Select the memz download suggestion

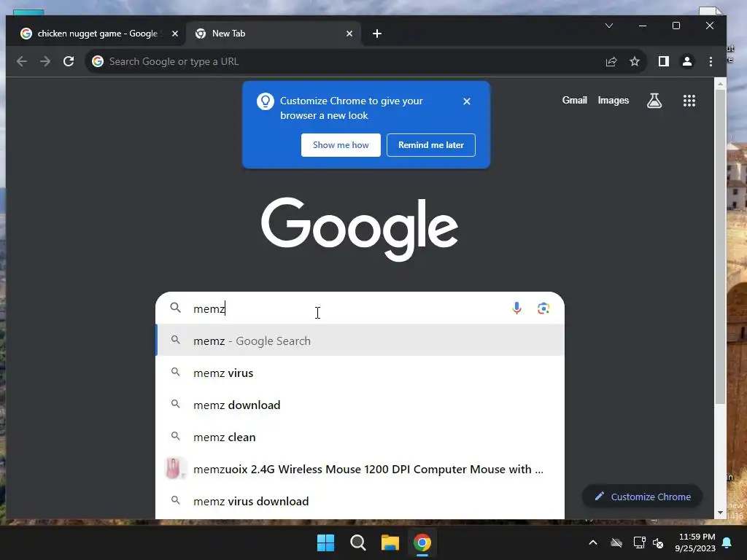[x=360, y=405]
